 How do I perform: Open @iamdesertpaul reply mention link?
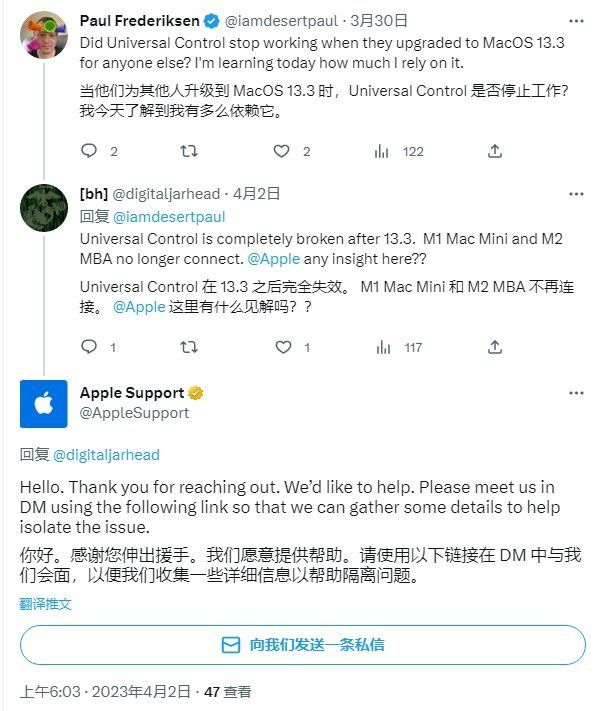click(169, 217)
